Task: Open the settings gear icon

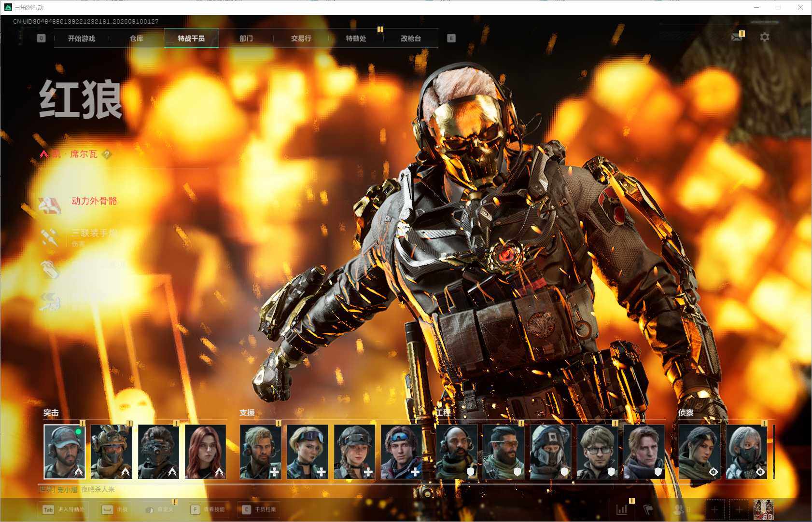Action: pyautogui.click(x=765, y=37)
